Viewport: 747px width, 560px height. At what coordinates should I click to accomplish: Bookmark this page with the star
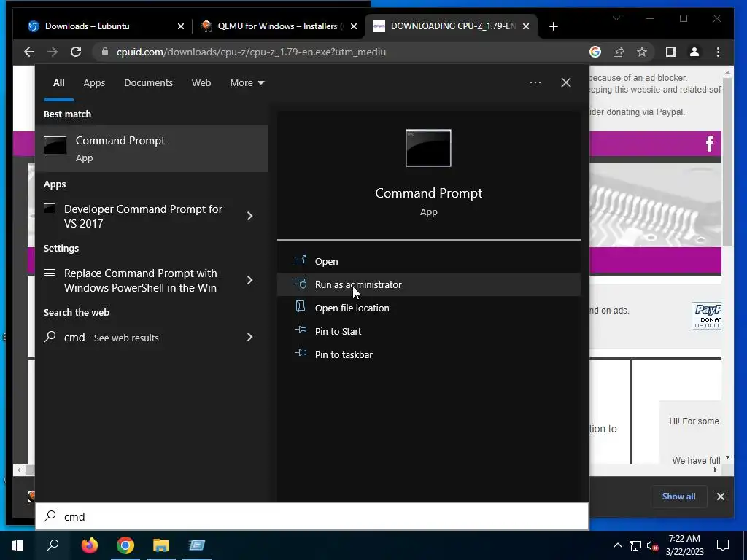(642, 52)
